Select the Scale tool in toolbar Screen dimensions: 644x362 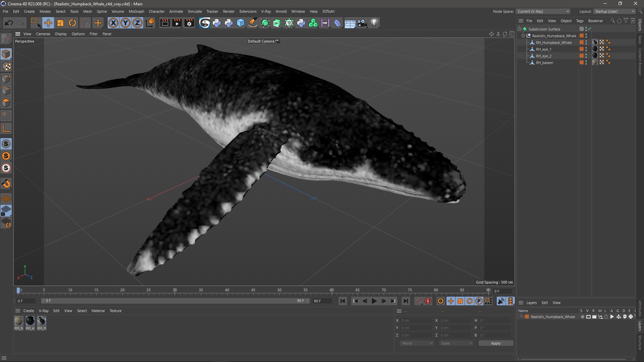pyautogui.click(x=60, y=23)
